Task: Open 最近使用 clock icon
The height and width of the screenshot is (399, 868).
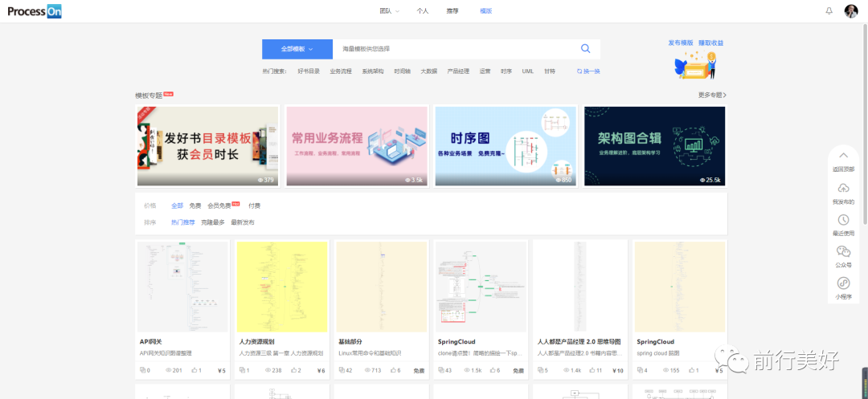Action: pos(843,219)
